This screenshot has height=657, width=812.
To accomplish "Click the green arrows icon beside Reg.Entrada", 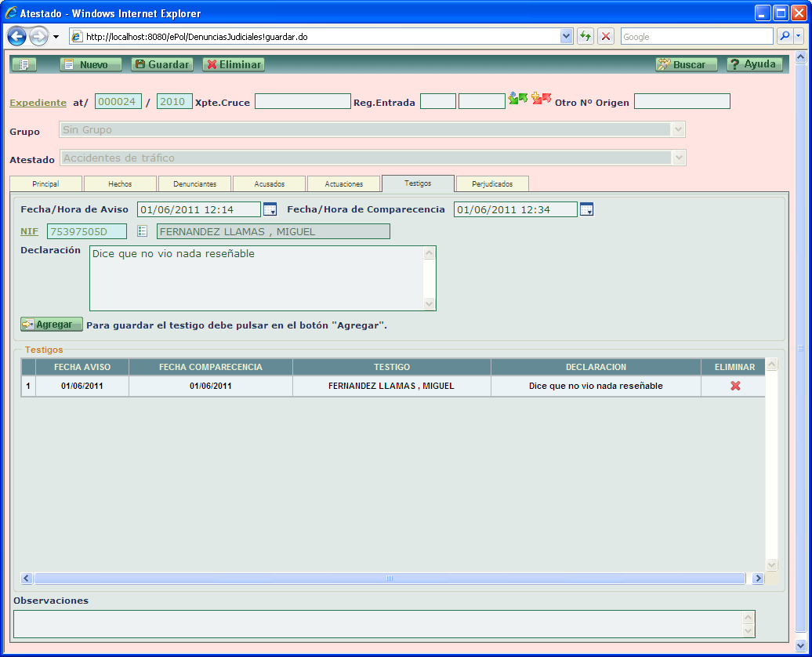I will (x=517, y=99).
